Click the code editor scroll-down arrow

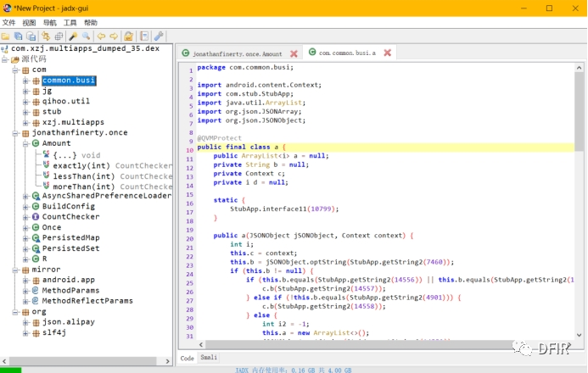[x=580, y=335]
